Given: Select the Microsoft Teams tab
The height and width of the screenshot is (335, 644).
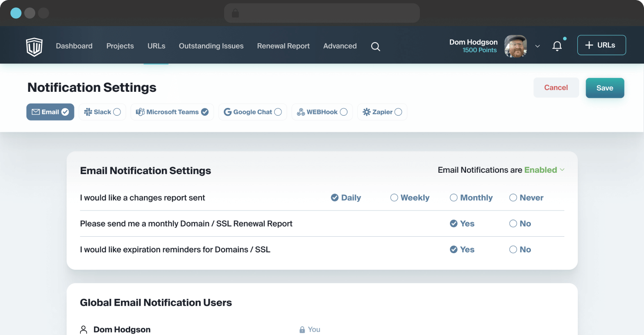Looking at the screenshot, I should (x=172, y=112).
